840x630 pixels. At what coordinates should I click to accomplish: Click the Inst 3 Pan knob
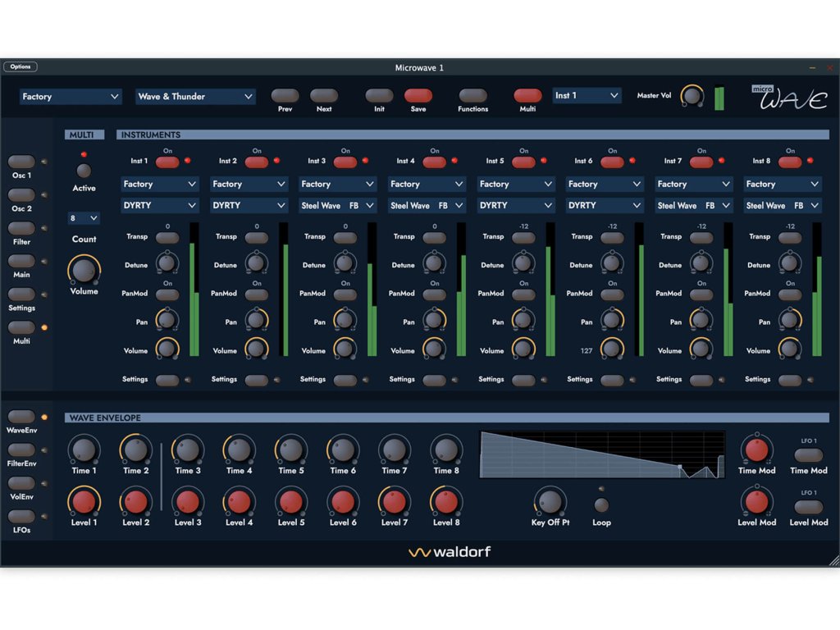345,320
